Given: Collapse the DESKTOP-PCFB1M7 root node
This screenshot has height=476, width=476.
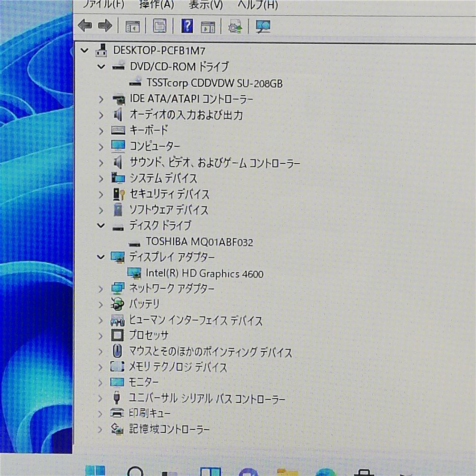Looking at the screenshot, I should [84, 50].
